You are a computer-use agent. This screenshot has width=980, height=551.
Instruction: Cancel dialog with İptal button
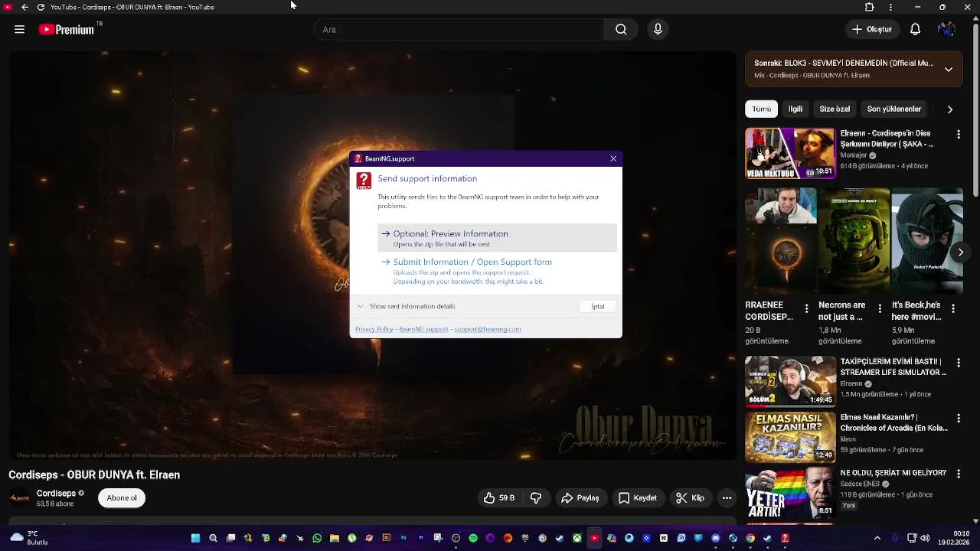pos(598,306)
